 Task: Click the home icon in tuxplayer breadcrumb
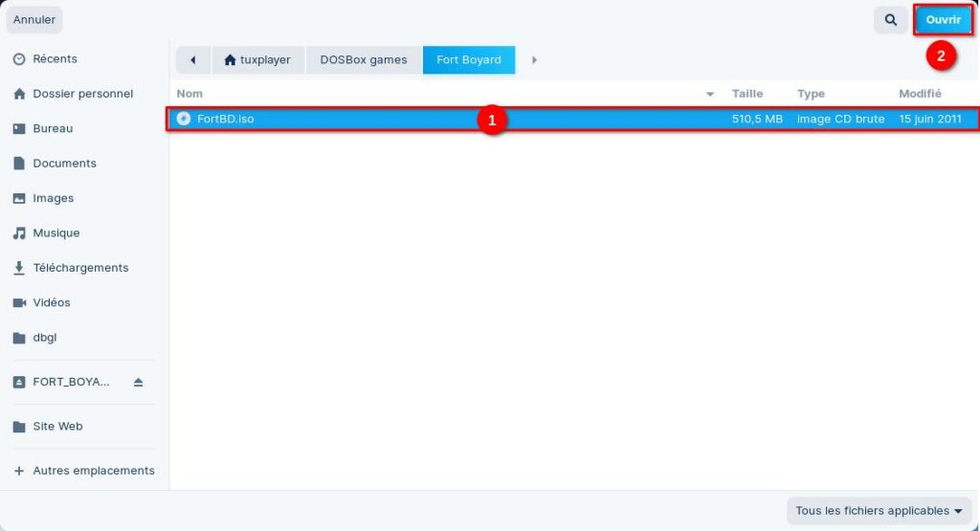coord(230,60)
